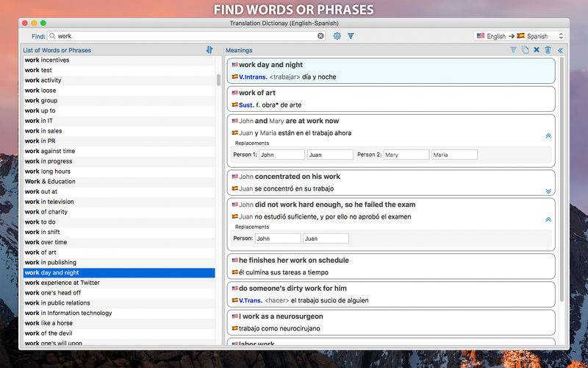This screenshot has height=368, width=588.
Task: Collapse replacements for 'did not work hard enough' entry
Action: tap(548, 219)
